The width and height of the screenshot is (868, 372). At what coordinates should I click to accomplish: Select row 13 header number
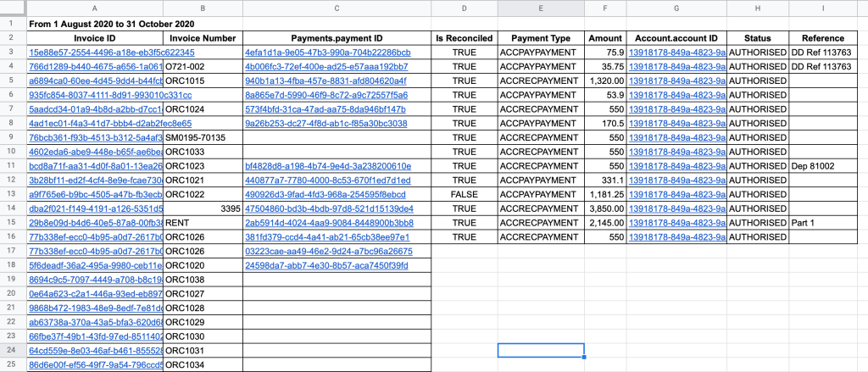[14, 195]
